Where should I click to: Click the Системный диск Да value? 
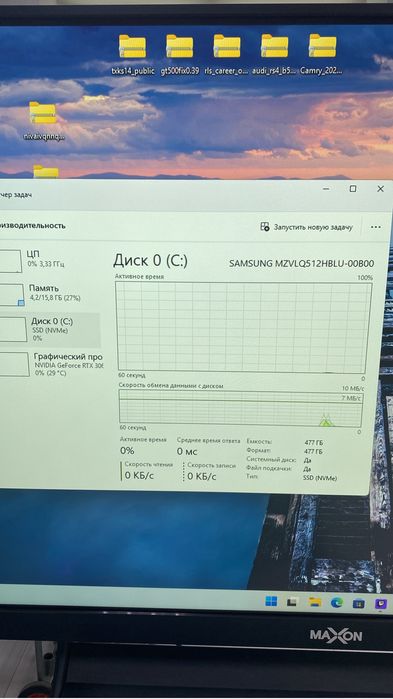[x=307, y=461]
